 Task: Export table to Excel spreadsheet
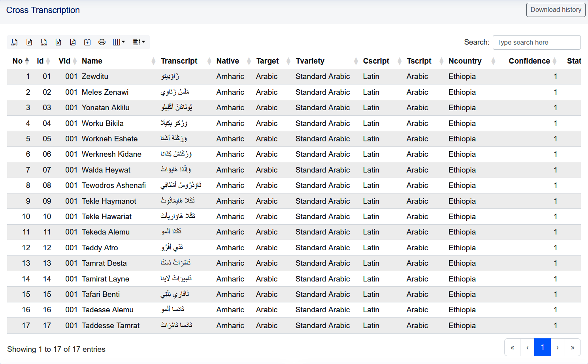click(58, 42)
